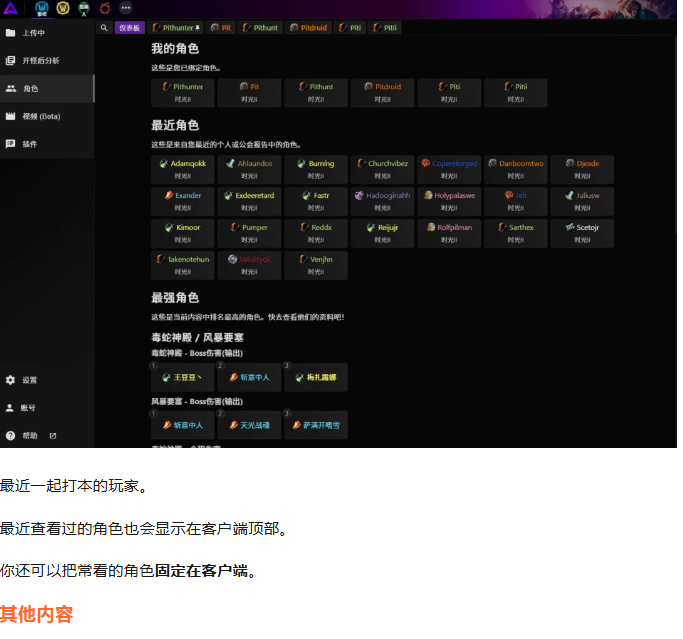683x639 pixels.
Task: Select Churchvibez recent character
Action: pos(382,169)
